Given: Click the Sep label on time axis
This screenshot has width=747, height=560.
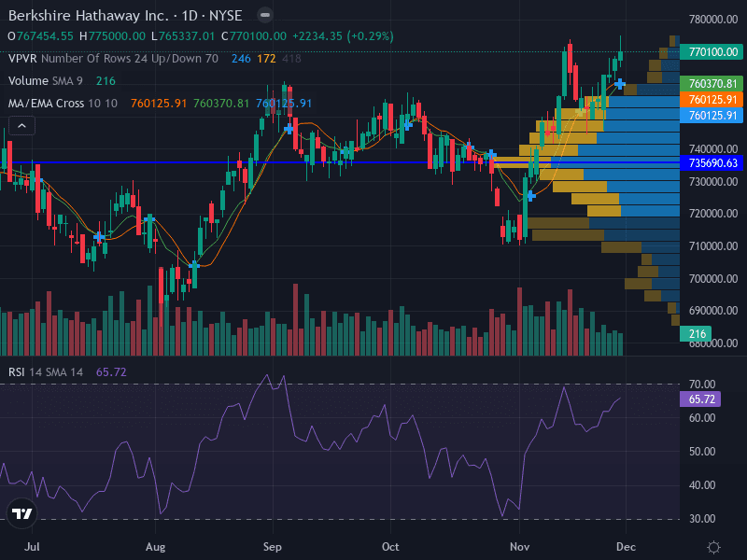Looking at the screenshot, I should [x=273, y=547].
